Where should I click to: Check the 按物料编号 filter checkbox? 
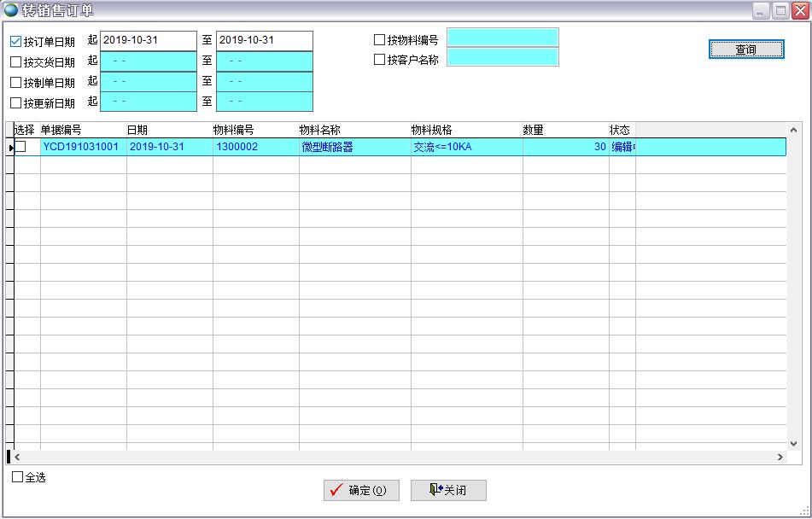pos(380,39)
